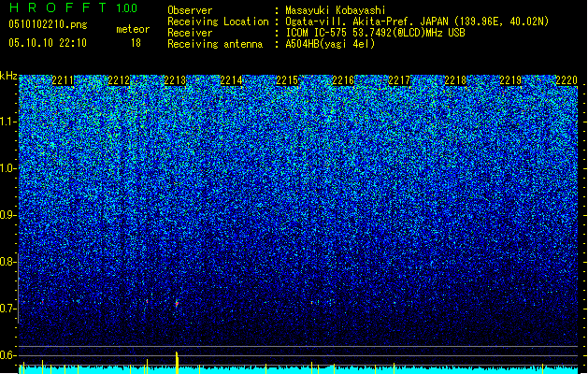
Task: Click the 2215 time marker
Action: [287, 80]
